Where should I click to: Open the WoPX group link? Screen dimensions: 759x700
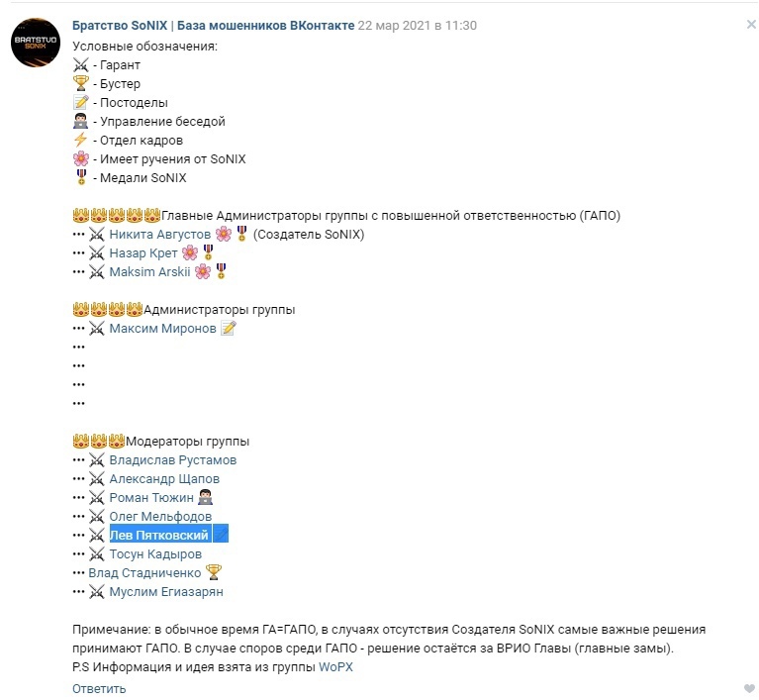pos(335,667)
